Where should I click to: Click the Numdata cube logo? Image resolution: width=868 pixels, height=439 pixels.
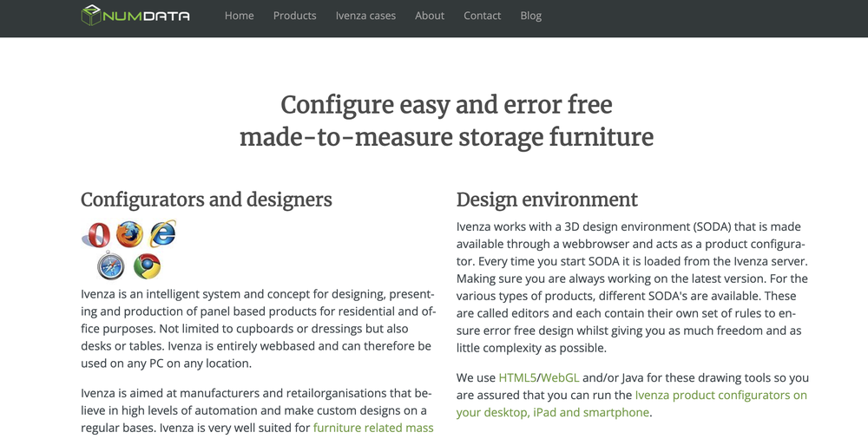pos(91,16)
